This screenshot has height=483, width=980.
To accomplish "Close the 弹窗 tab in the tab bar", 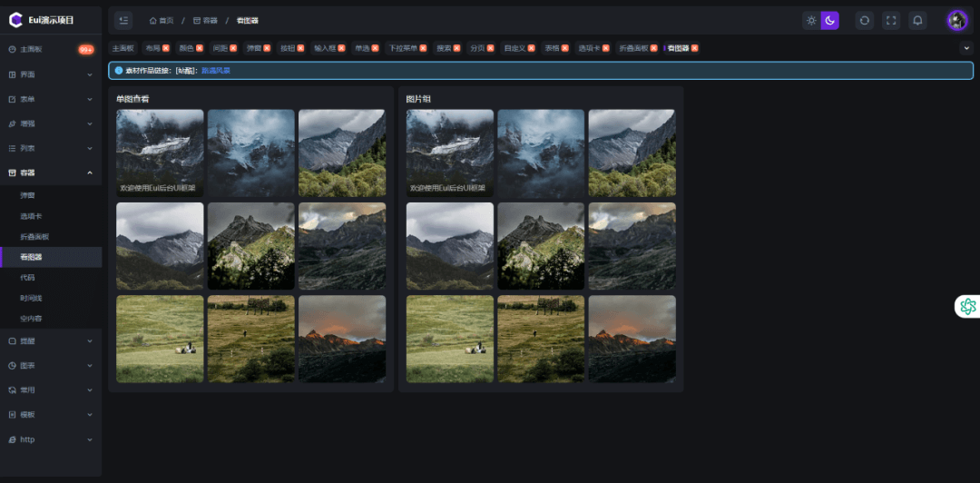I will click(267, 48).
